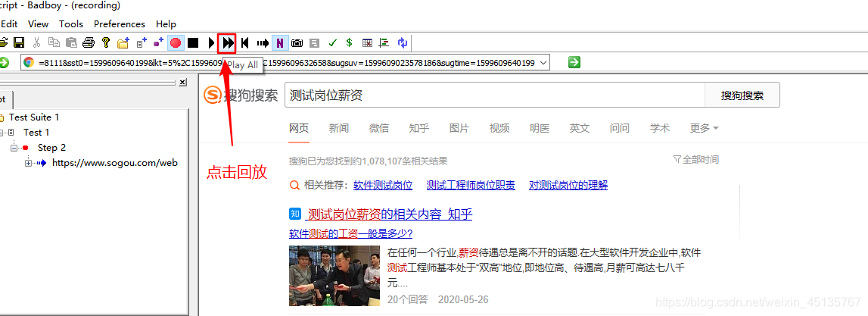This screenshot has width=868, height=316.
Task: Switch to the 新闻 tab
Action: click(x=339, y=128)
